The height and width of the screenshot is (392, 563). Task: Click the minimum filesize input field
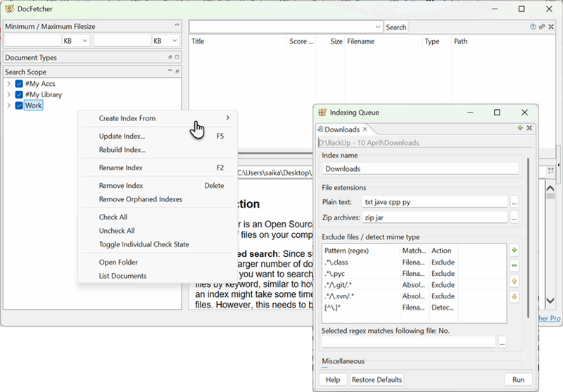pyautogui.click(x=32, y=41)
